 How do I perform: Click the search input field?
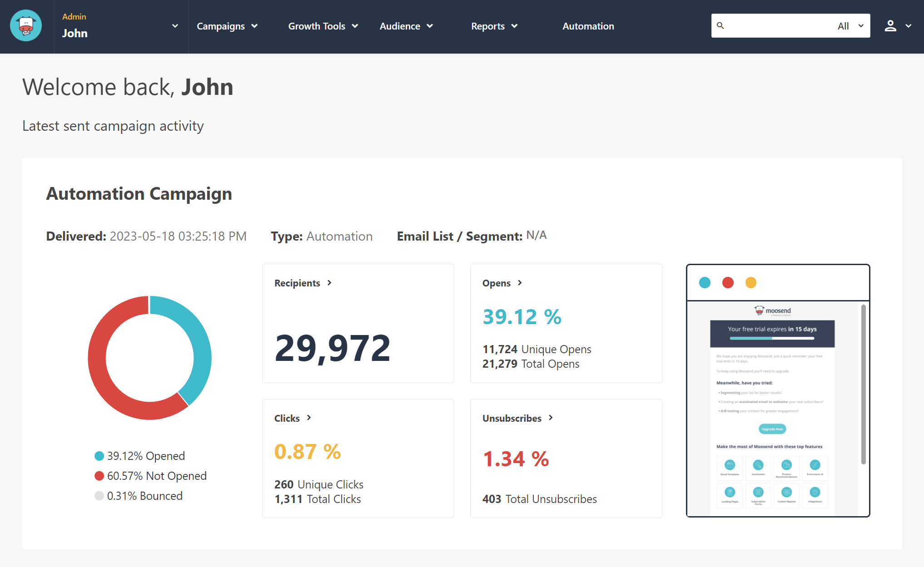(x=778, y=26)
